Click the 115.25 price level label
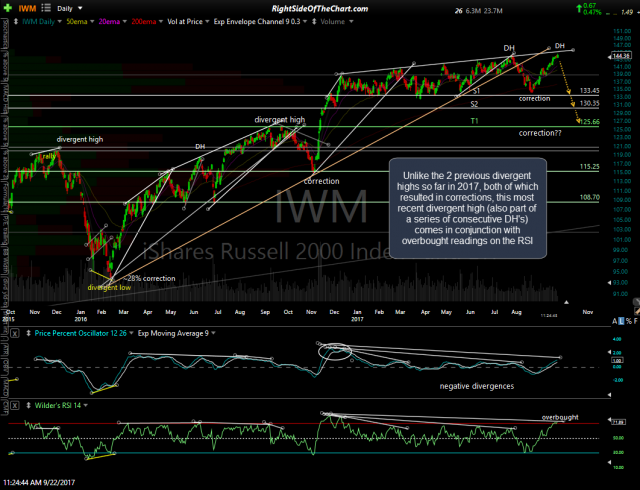This screenshot has width=640, height=490. (x=589, y=167)
